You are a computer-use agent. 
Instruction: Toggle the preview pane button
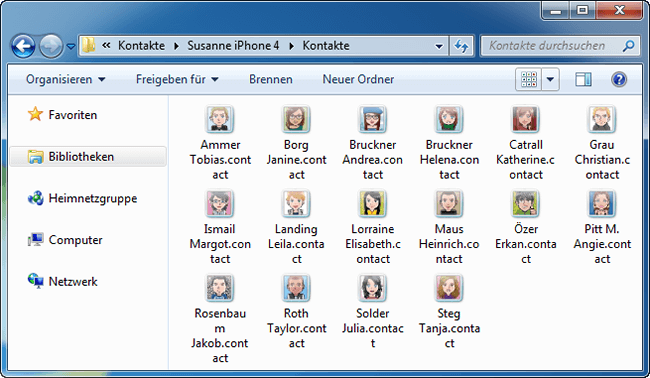(x=583, y=79)
